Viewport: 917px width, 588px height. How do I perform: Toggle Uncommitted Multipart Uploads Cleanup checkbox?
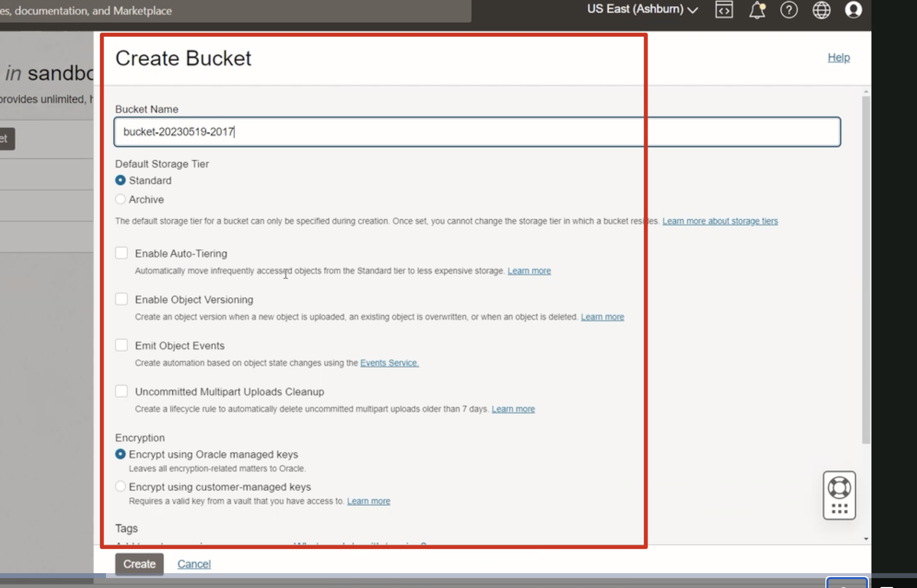tap(121, 392)
